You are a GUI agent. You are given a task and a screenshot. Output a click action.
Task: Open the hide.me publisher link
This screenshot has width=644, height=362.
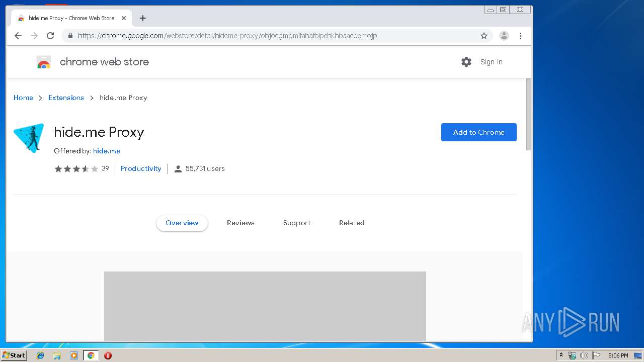coord(107,151)
